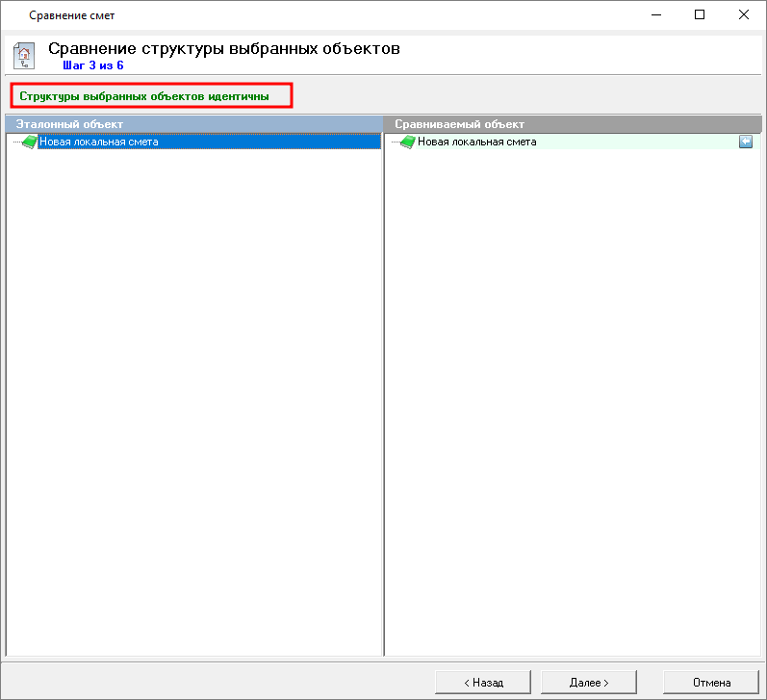Viewport: 767px width, 700px height.
Task: Proceed with the 'Далее' button
Action: (589, 682)
